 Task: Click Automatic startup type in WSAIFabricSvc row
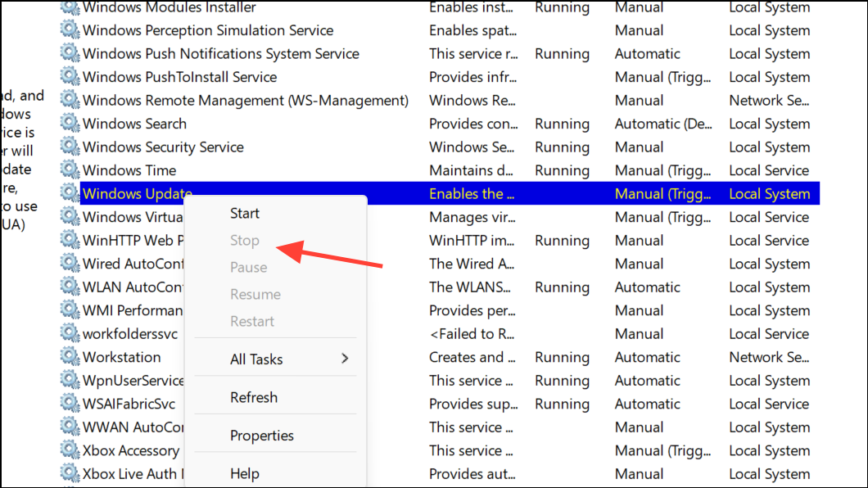(x=647, y=404)
